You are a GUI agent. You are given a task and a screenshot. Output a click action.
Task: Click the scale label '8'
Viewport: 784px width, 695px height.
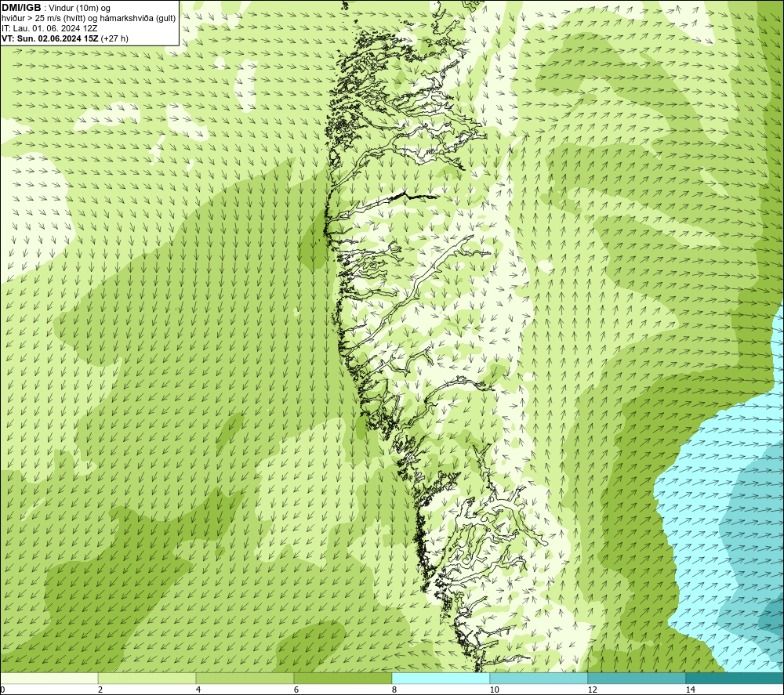point(394,690)
